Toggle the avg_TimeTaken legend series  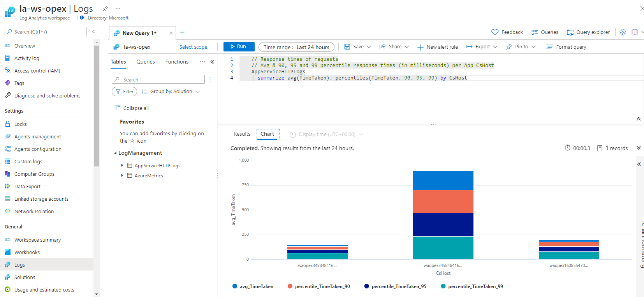click(253, 286)
